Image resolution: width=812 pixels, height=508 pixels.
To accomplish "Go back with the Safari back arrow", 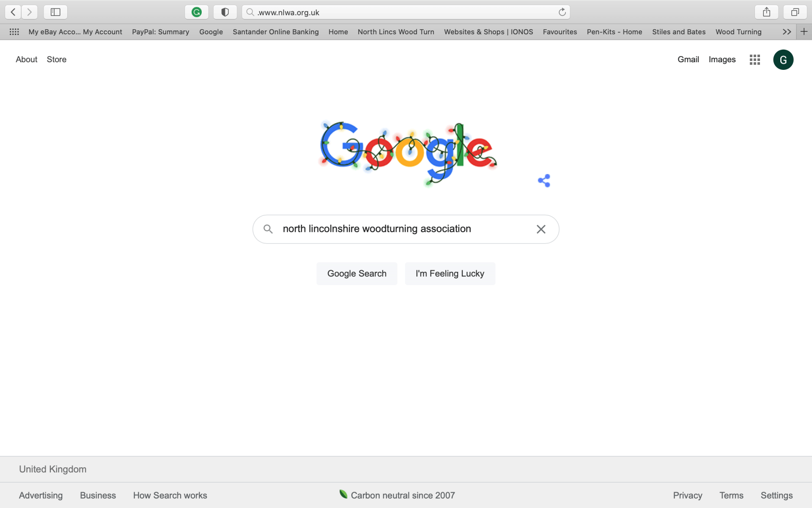I will click(x=13, y=12).
